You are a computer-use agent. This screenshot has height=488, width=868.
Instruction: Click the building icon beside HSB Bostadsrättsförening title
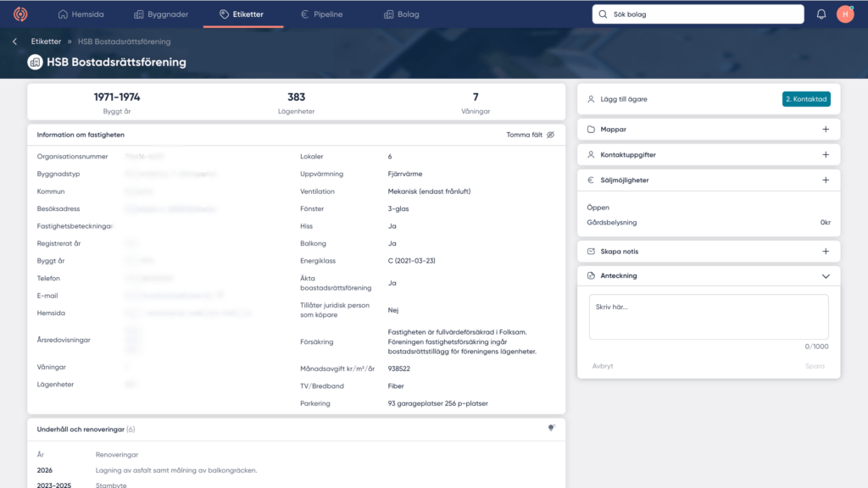(x=35, y=62)
